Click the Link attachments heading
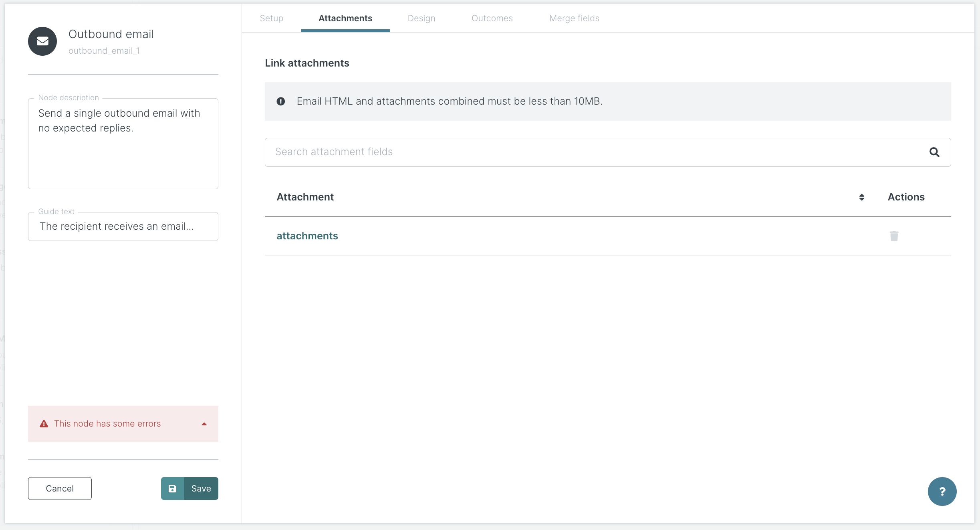Screen dimensions: 980x530 click(x=307, y=63)
